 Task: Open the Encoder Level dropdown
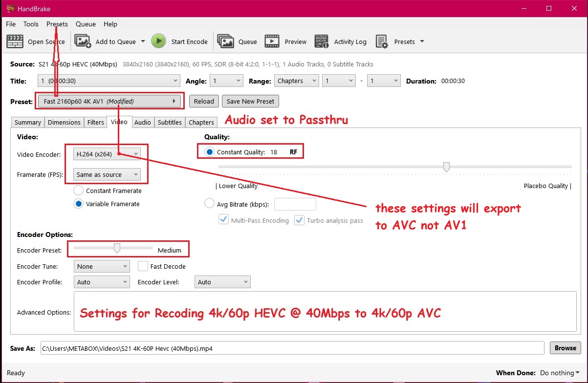point(222,282)
